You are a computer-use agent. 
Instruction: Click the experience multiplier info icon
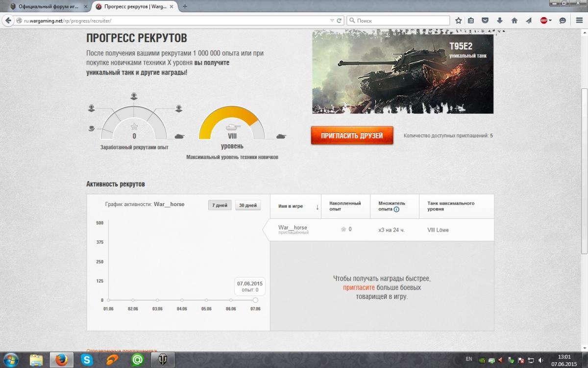coord(396,209)
